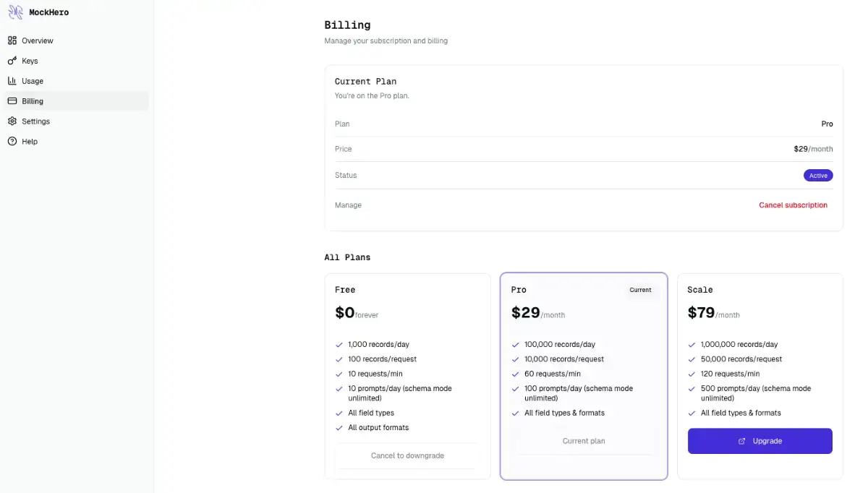Click the Current plan button
Image resolution: width=868 pixels, height=493 pixels.
[584, 441]
